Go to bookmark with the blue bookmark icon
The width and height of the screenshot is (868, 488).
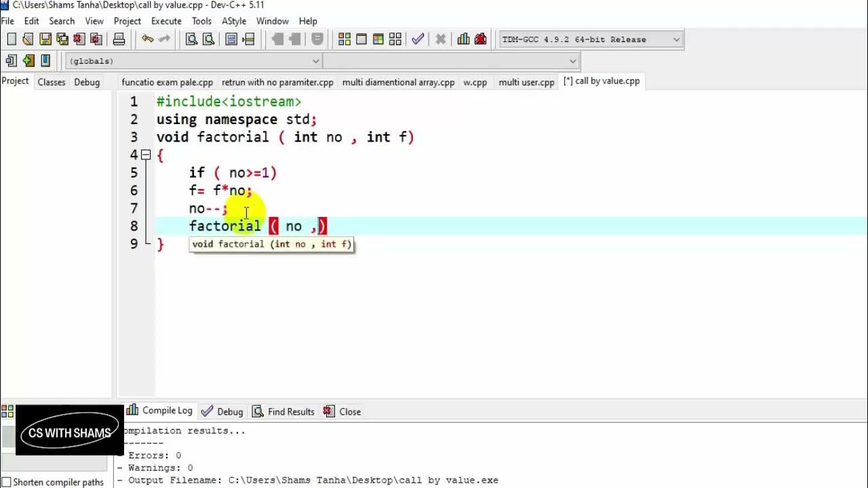(45, 61)
